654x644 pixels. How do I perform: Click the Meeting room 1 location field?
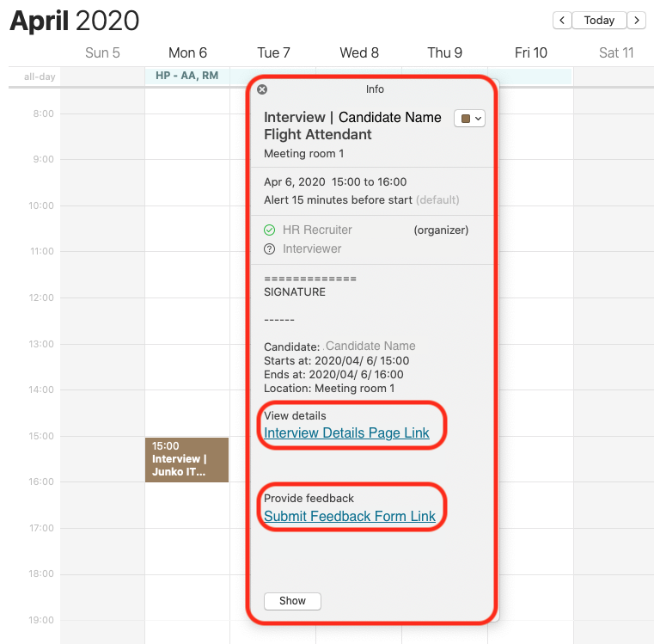tap(303, 154)
